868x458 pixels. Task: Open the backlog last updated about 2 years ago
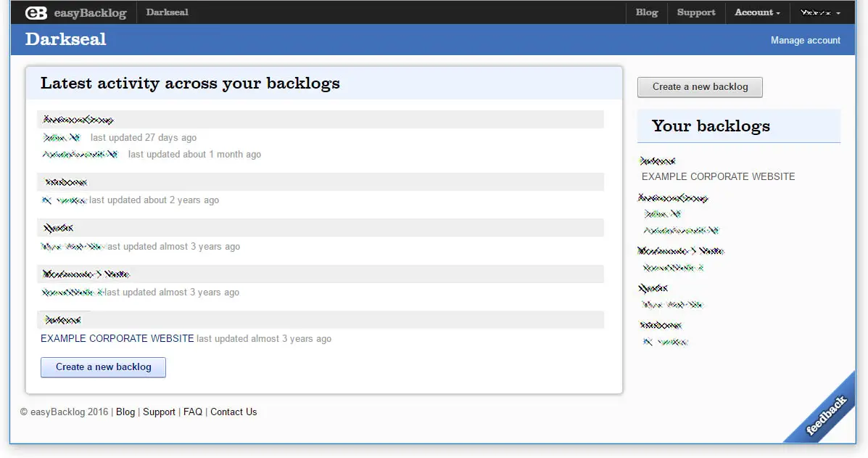click(x=65, y=200)
